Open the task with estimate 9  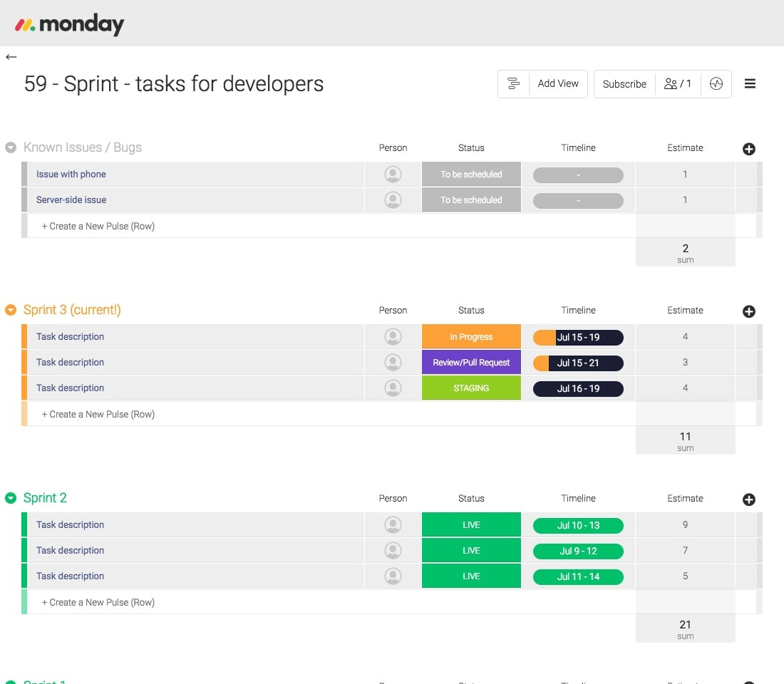70,524
